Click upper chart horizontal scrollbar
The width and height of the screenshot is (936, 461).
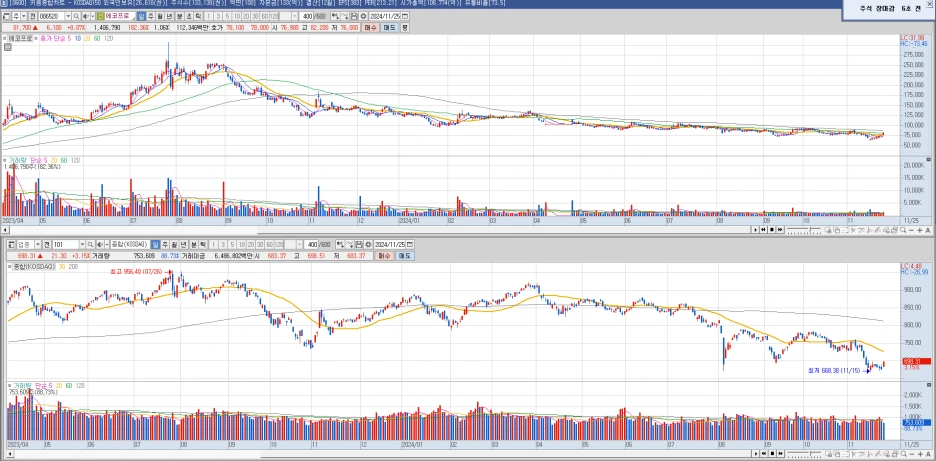[377, 230]
